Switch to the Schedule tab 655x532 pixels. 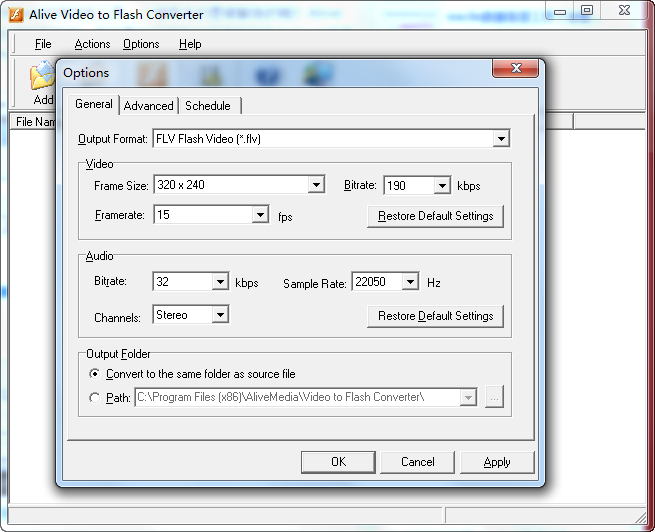(208, 106)
